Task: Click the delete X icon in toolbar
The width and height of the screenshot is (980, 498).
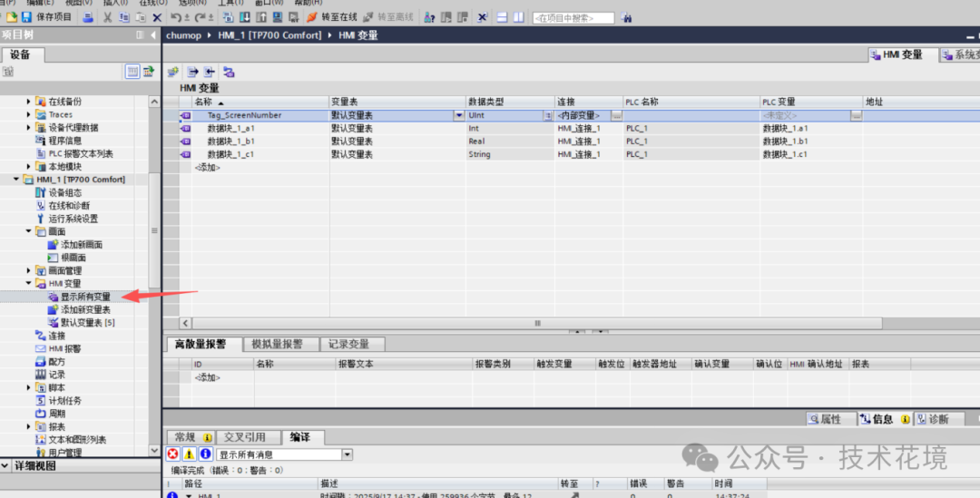Action: pos(158,17)
